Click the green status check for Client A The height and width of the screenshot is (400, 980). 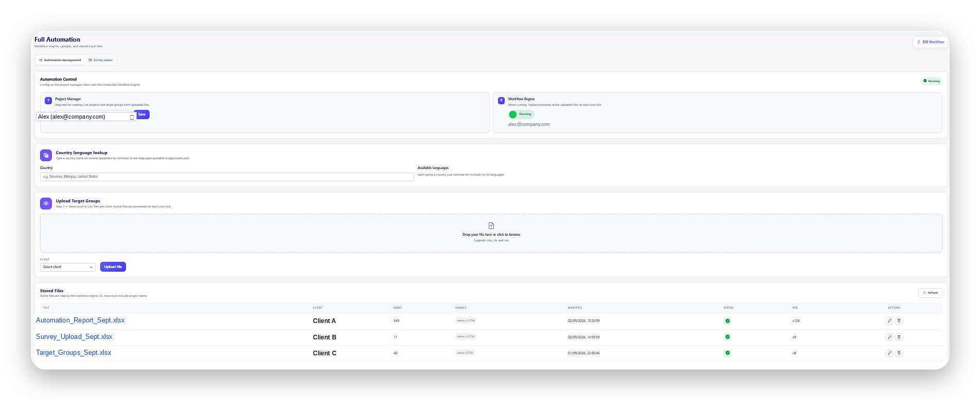727,321
